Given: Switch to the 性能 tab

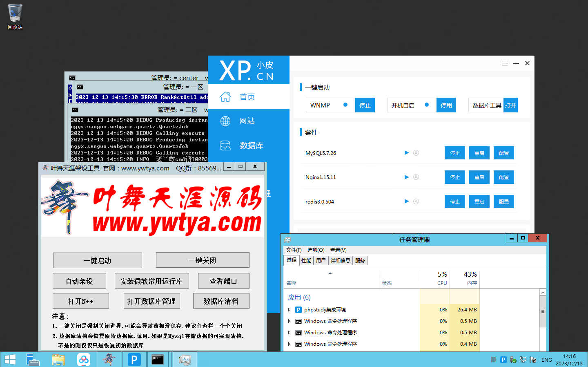Looking at the screenshot, I should [x=306, y=260].
